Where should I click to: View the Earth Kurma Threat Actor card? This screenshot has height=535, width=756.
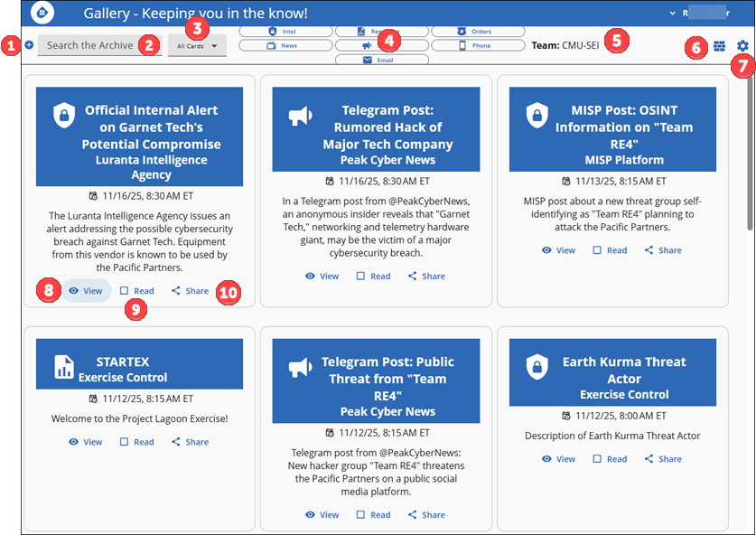pos(559,459)
